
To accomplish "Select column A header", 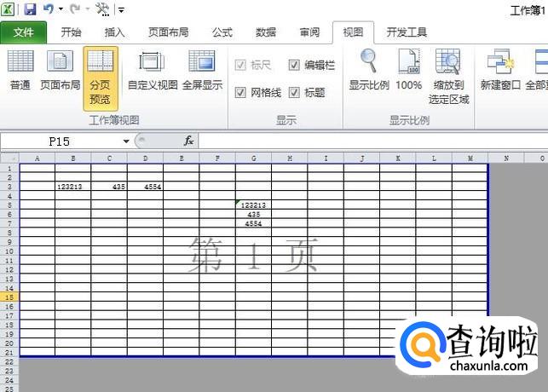I will [37, 159].
